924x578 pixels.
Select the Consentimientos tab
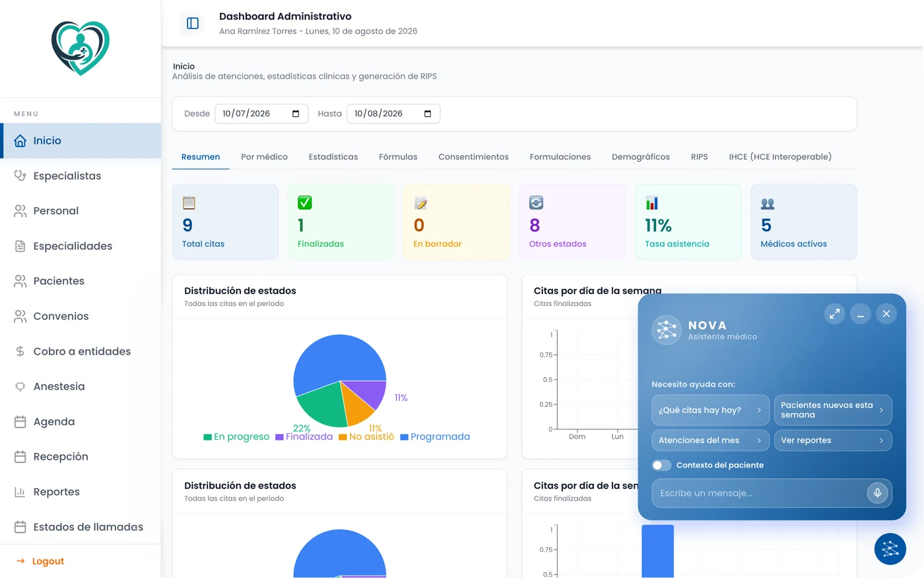[473, 157]
